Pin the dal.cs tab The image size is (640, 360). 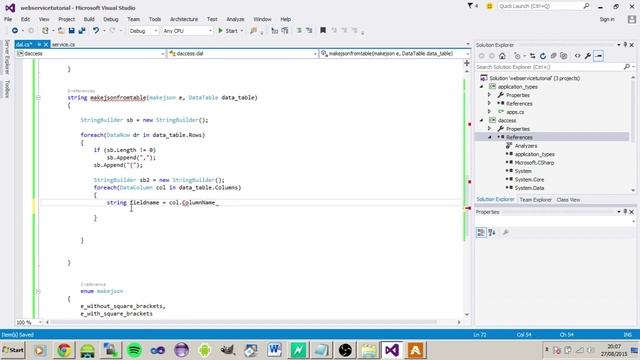pyautogui.click(x=39, y=44)
